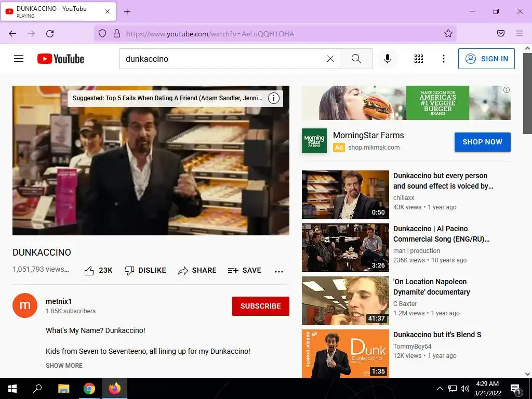Viewport: 532px width, 399px height.
Task: Open the Firefox application menu
Action: (520, 33)
